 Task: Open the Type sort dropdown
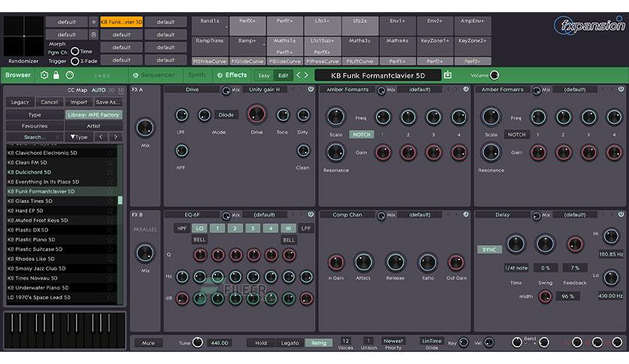[x=79, y=137]
